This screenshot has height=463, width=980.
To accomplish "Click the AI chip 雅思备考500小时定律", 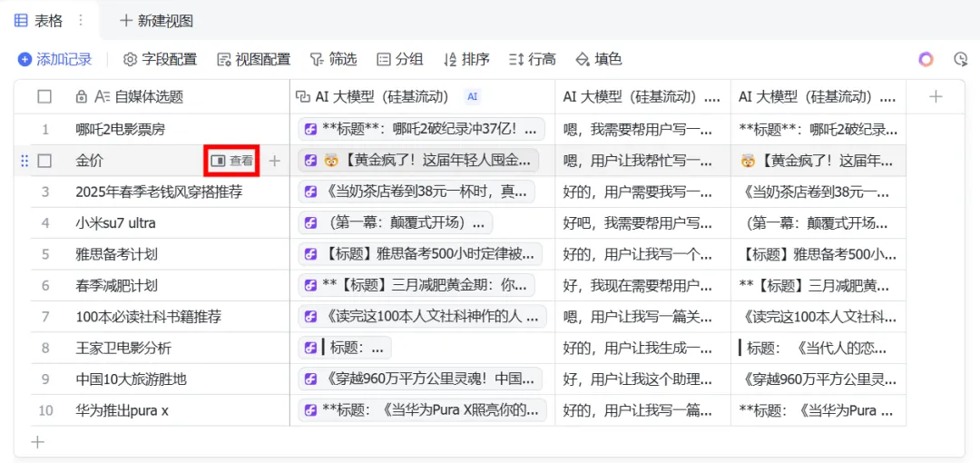I will pyautogui.click(x=421, y=254).
